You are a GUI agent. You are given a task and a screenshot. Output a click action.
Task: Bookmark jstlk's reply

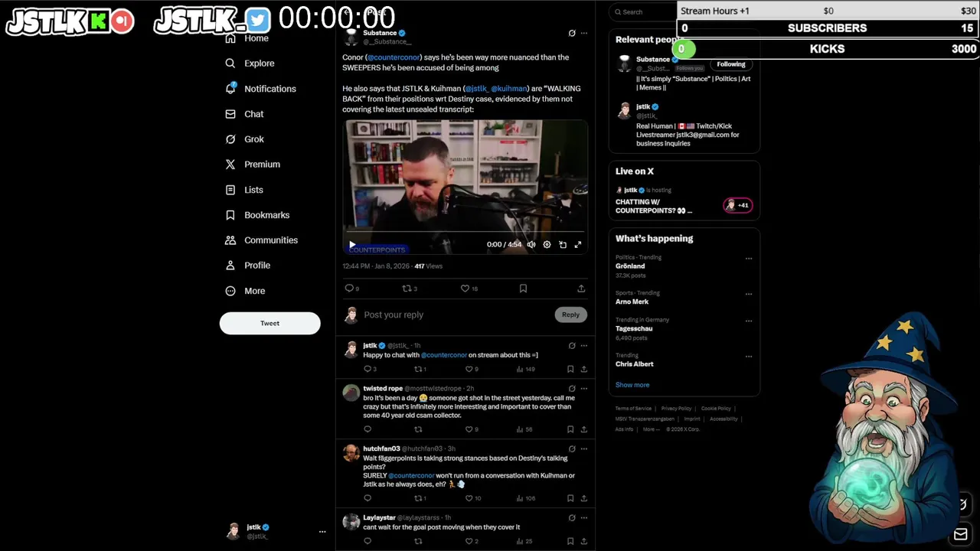[570, 369]
